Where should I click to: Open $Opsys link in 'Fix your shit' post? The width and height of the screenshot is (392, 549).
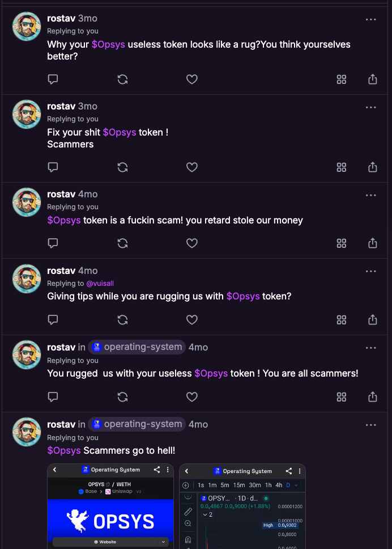120,132
